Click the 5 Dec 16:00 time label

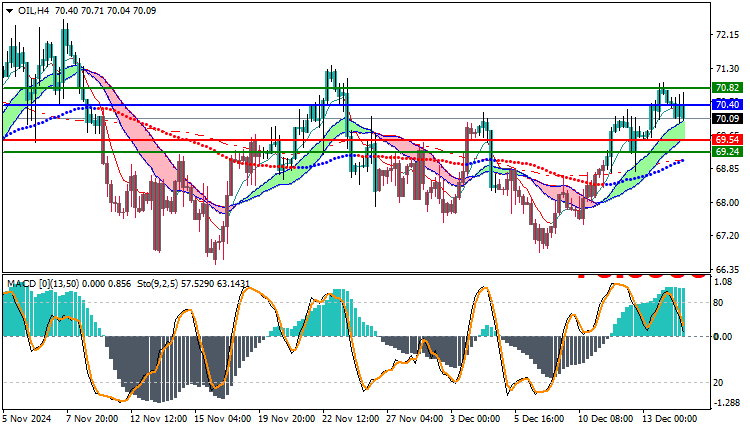tap(540, 419)
